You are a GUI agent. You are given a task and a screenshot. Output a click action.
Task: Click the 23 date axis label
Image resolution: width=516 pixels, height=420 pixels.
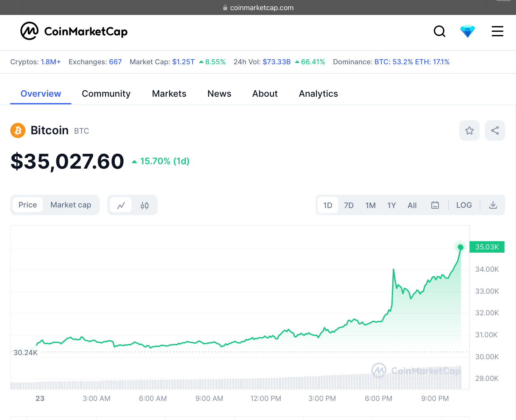coord(40,398)
